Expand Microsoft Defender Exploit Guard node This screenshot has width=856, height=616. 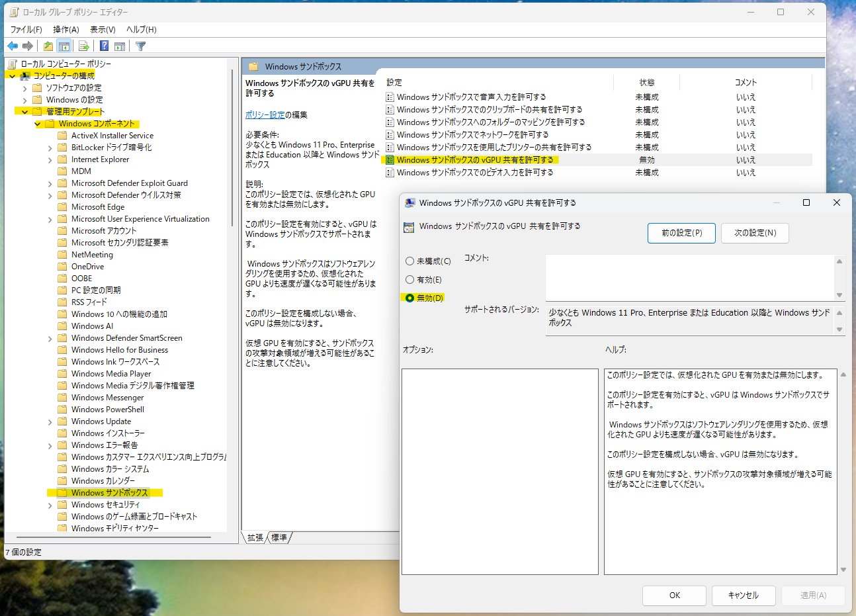pyautogui.click(x=50, y=183)
